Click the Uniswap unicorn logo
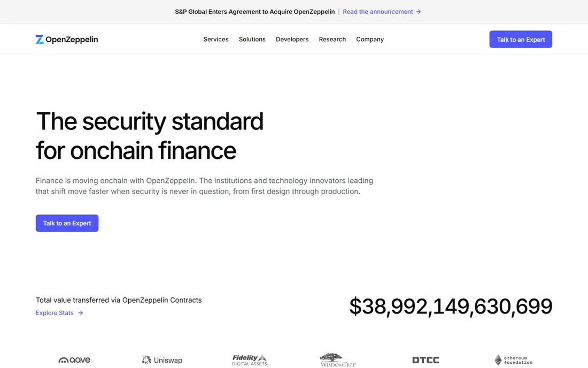588x368 pixels. click(x=146, y=360)
